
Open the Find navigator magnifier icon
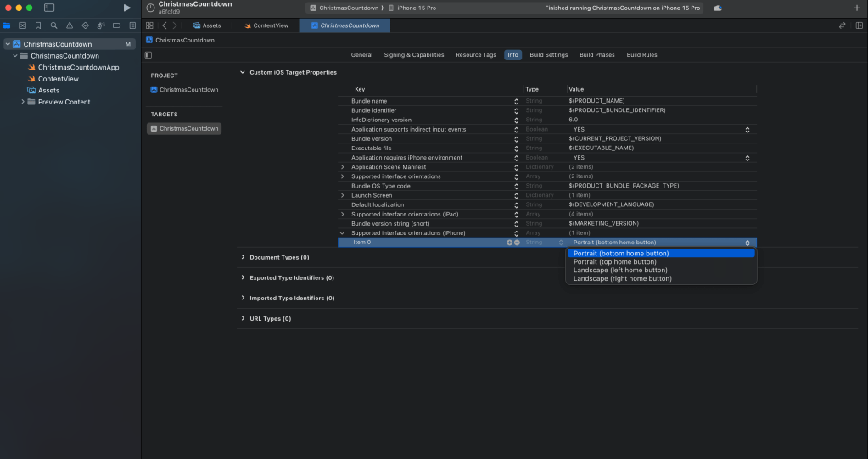click(53, 25)
